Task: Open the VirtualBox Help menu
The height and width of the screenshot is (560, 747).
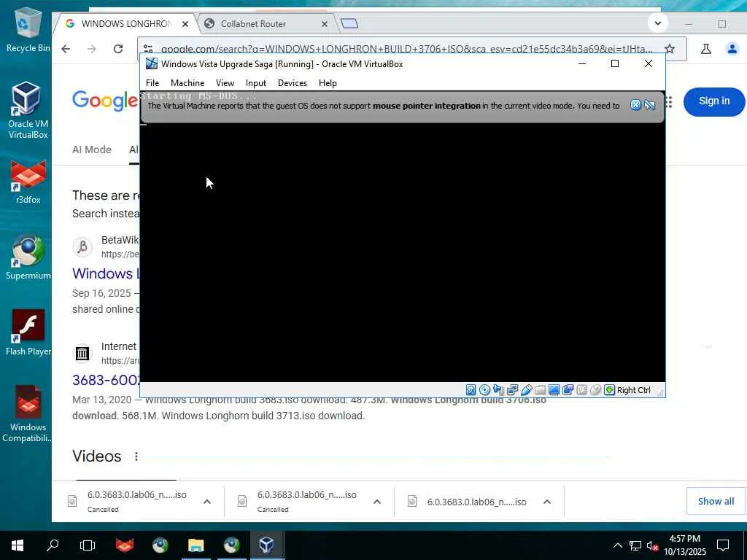Action: (328, 83)
